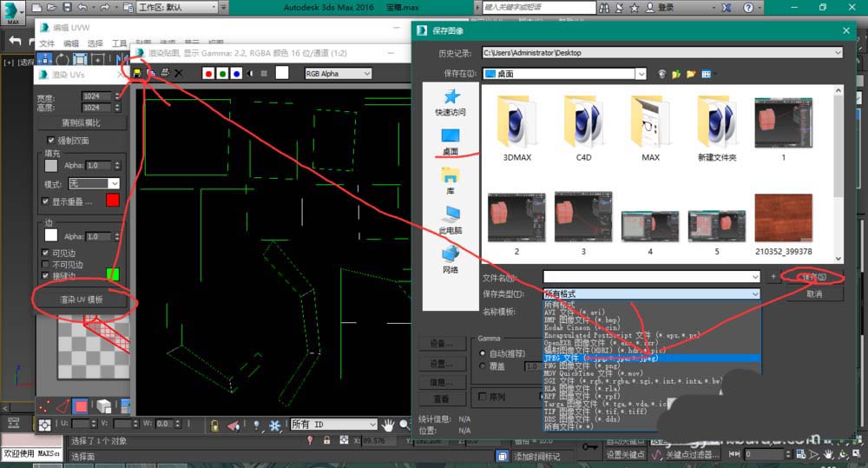The width and height of the screenshot is (868, 468).
Task: Click the create new folder icon
Action: click(690, 75)
